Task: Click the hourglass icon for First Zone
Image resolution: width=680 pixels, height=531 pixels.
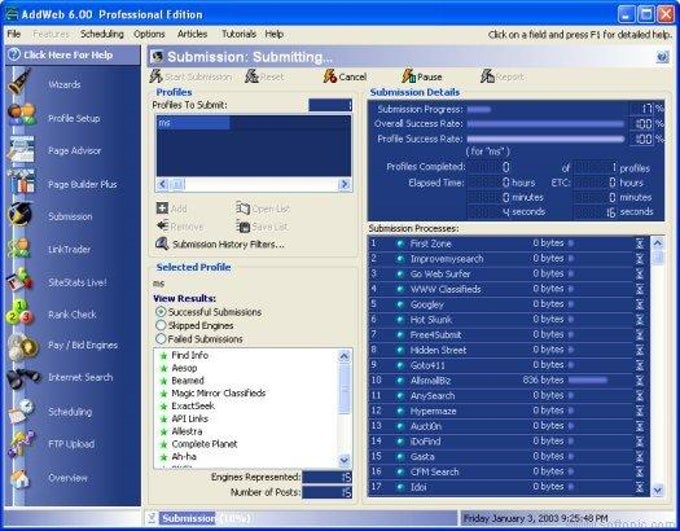Action: click(639, 243)
